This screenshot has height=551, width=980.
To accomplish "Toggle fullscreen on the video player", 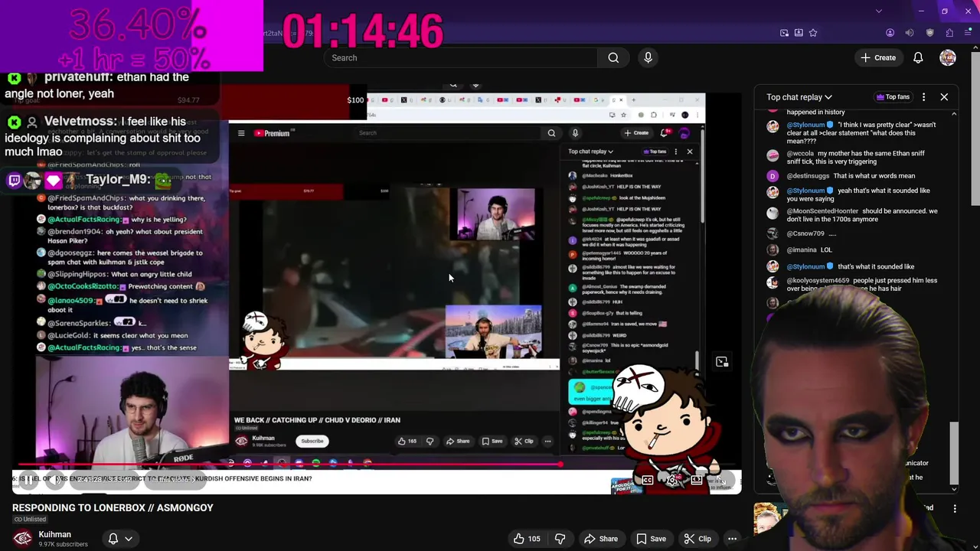I will (x=722, y=480).
